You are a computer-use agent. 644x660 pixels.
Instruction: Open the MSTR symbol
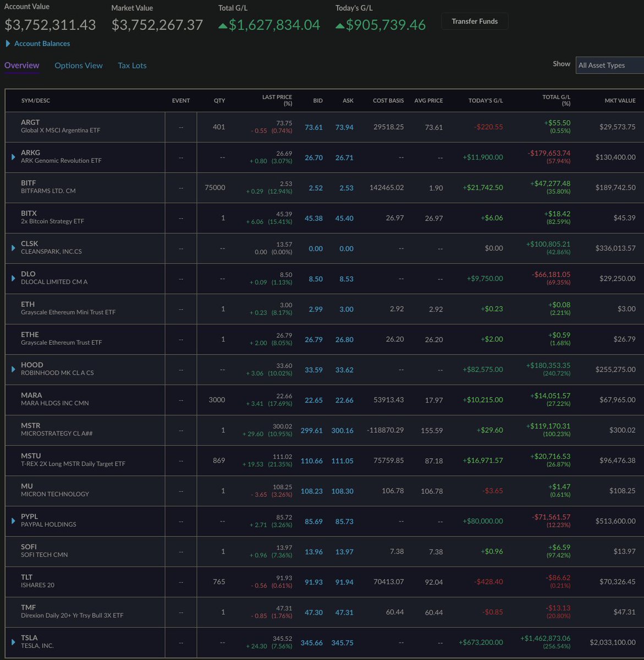[x=31, y=425]
